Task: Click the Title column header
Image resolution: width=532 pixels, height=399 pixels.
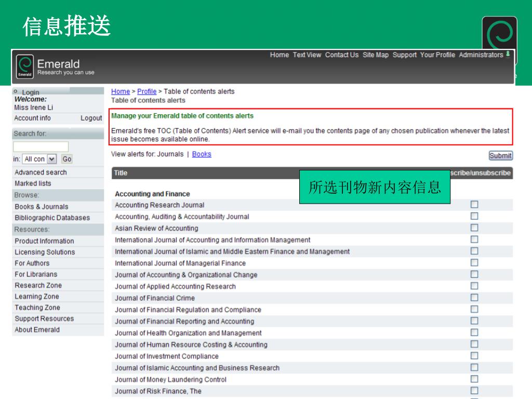Action: coord(121,173)
